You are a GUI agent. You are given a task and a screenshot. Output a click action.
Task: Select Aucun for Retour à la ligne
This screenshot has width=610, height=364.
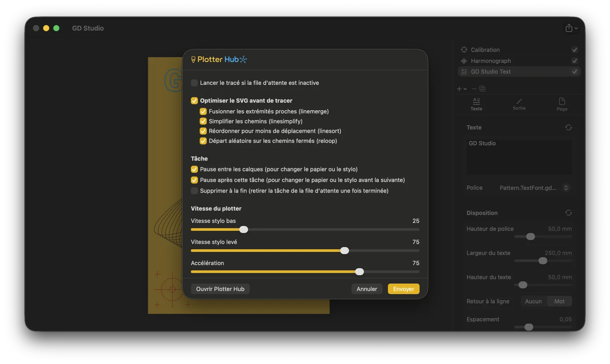coord(533,301)
